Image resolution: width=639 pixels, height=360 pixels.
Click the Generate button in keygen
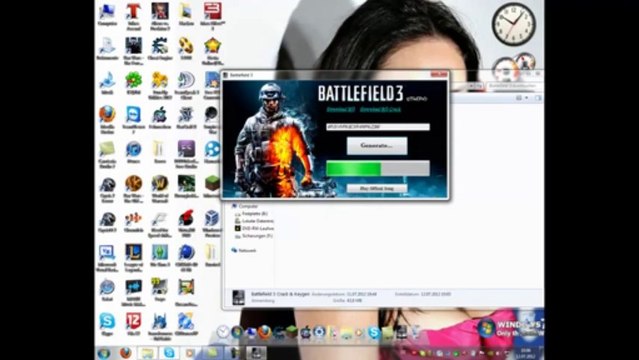click(377, 146)
